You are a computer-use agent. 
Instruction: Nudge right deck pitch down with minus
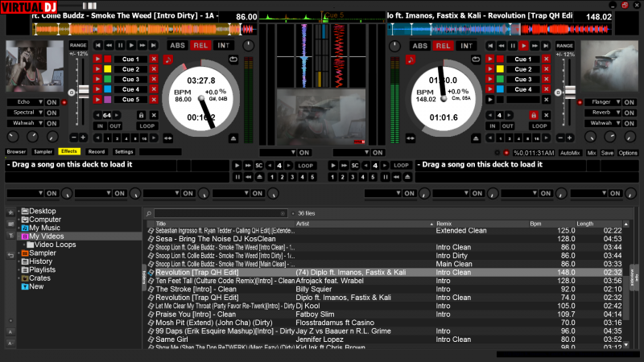point(560,138)
